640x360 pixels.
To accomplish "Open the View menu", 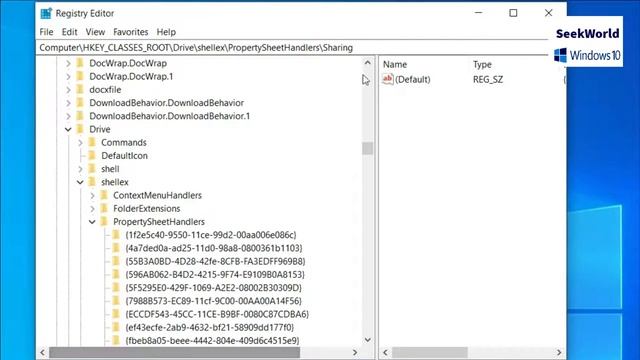I will click(95, 32).
